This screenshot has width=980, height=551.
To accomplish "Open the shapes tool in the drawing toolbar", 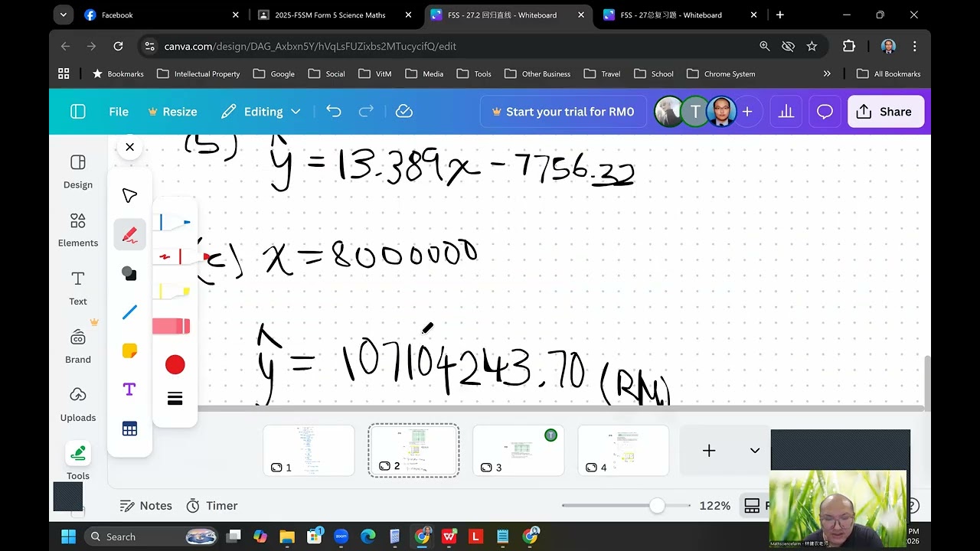I will pyautogui.click(x=129, y=273).
